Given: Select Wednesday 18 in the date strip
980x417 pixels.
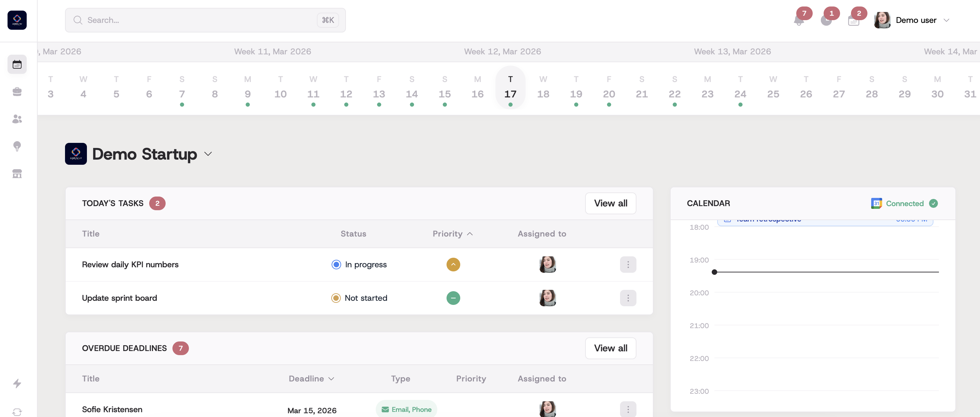Looking at the screenshot, I should pyautogui.click(x=543, y=94).
